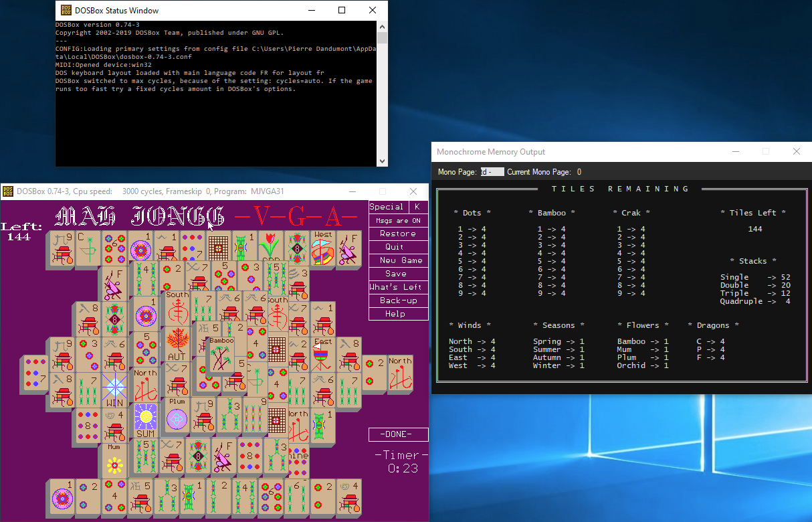Screen dimensions: 812x522
Task: Minimize the DOSBox game window
Action: (x=352, y=191)
